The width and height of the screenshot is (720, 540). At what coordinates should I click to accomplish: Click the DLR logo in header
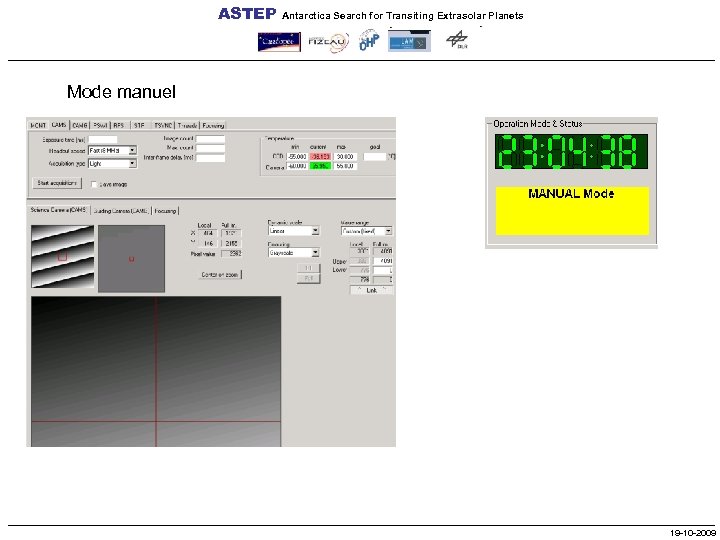(x=457, y=40)
